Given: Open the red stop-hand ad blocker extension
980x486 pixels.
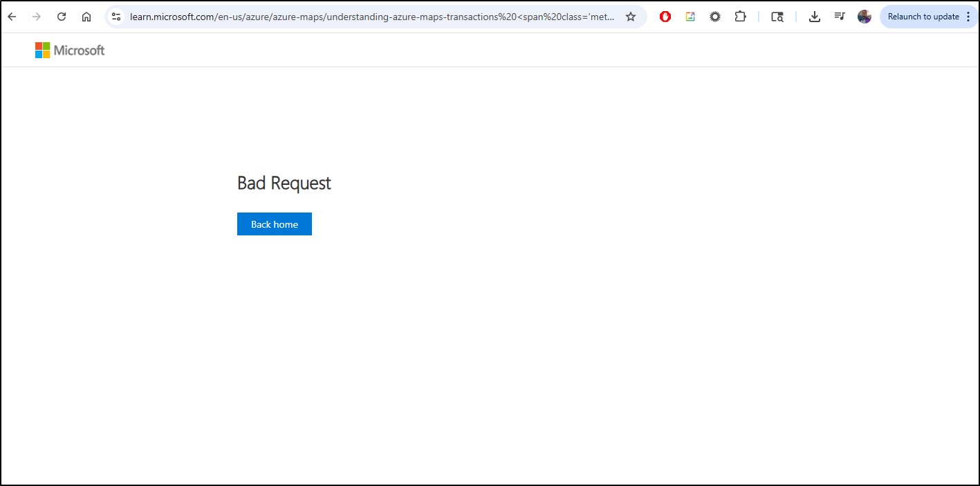Looking at the screenshot, I should (665, 17).
